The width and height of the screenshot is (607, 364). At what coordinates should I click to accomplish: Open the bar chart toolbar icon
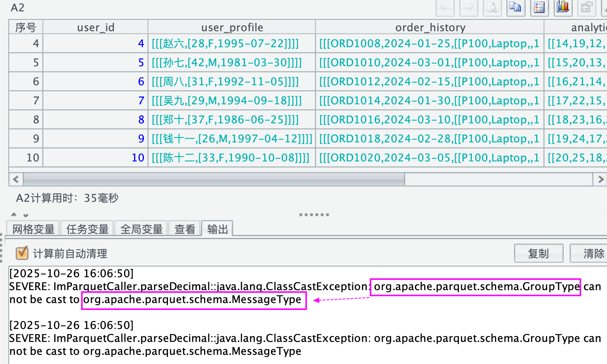point(563,7)
